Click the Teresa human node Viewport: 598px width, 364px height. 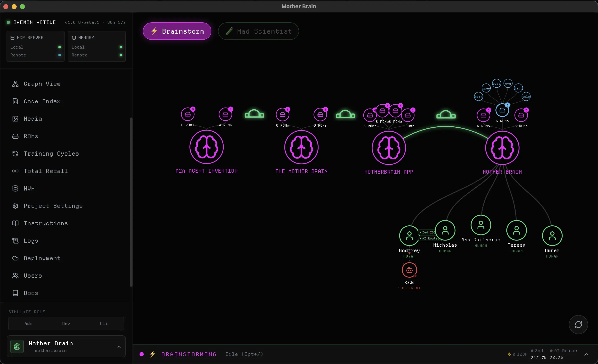(x=516, y=230)
